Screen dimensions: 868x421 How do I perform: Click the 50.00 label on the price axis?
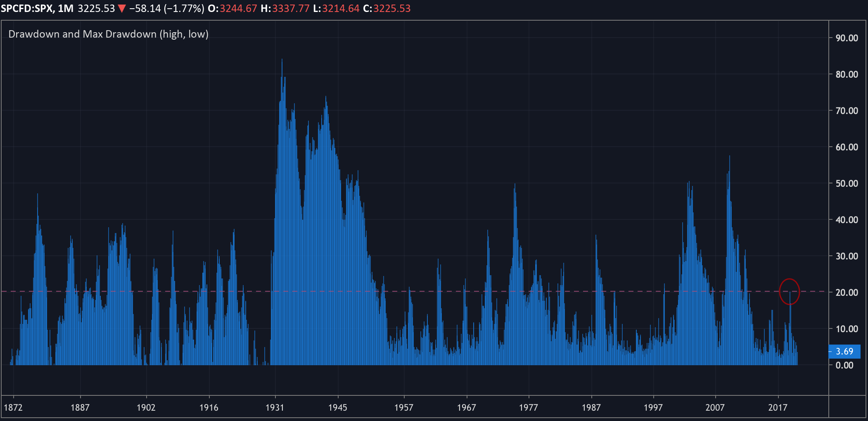pyautogui.click(x=847, y=183)
